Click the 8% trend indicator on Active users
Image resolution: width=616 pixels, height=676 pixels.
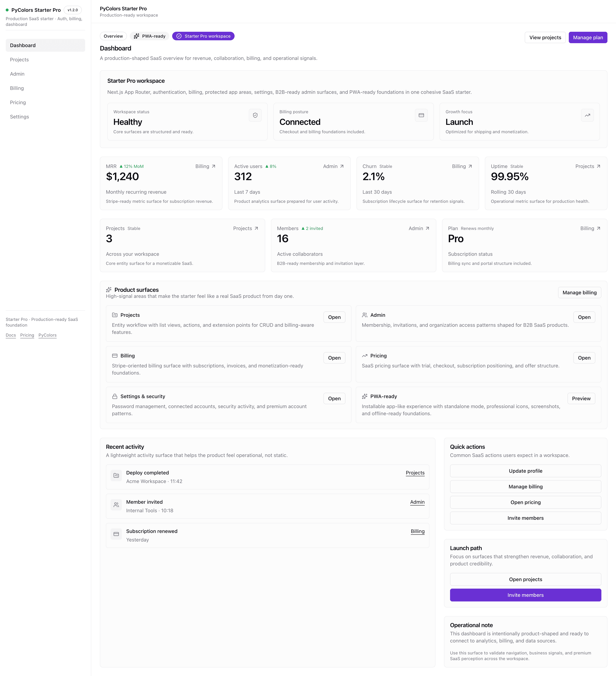tap(271, 166)
